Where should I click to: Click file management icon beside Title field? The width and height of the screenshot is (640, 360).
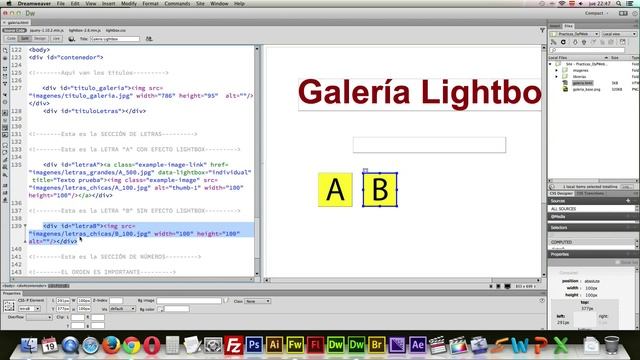pyautogui.click(x=149, y=39)
